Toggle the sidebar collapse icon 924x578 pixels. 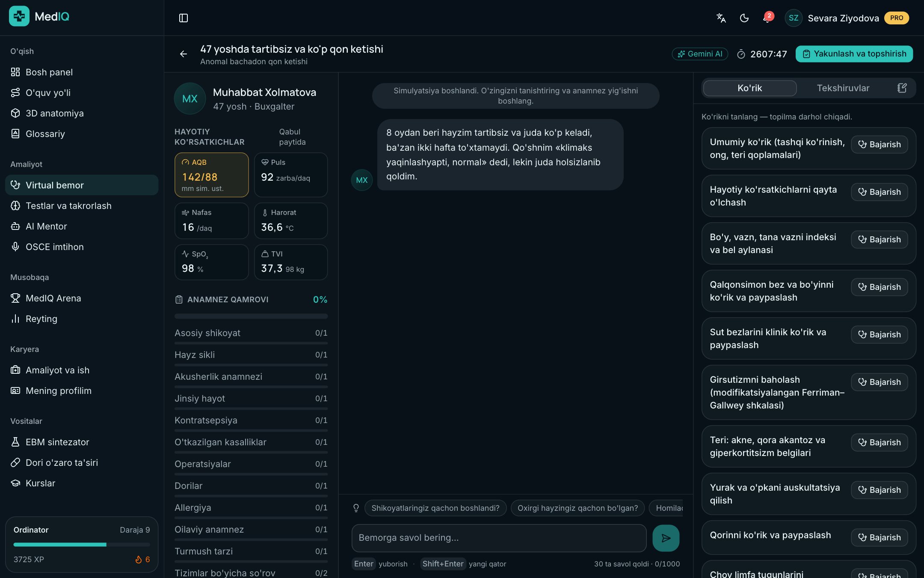pyautogui.click(x=183, y=18)
